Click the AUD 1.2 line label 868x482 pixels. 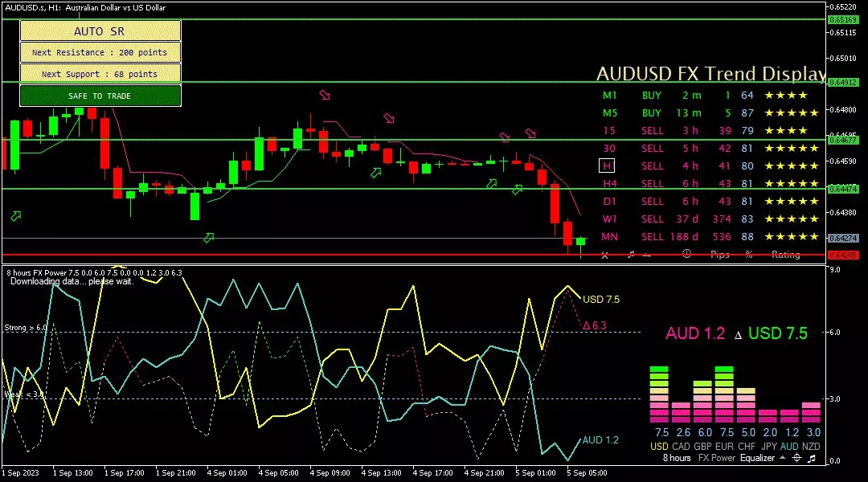[x=600, y=440]
